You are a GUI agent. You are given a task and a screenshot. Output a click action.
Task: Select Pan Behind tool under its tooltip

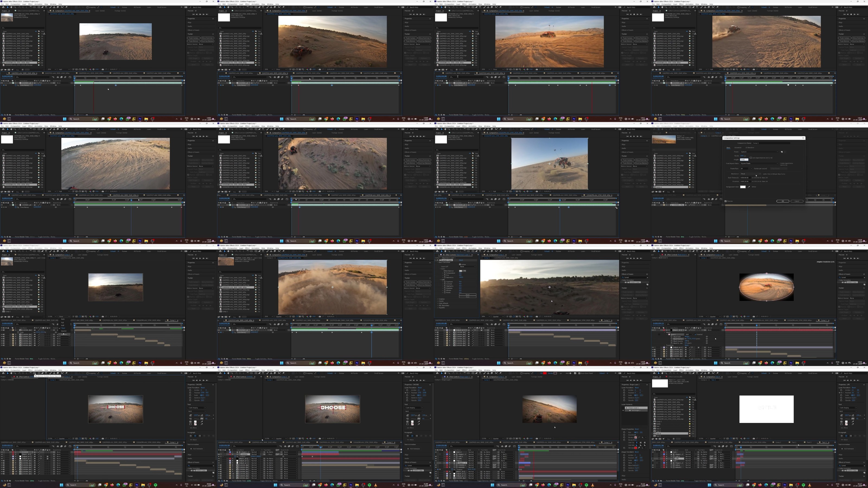(x=35, y=373)
